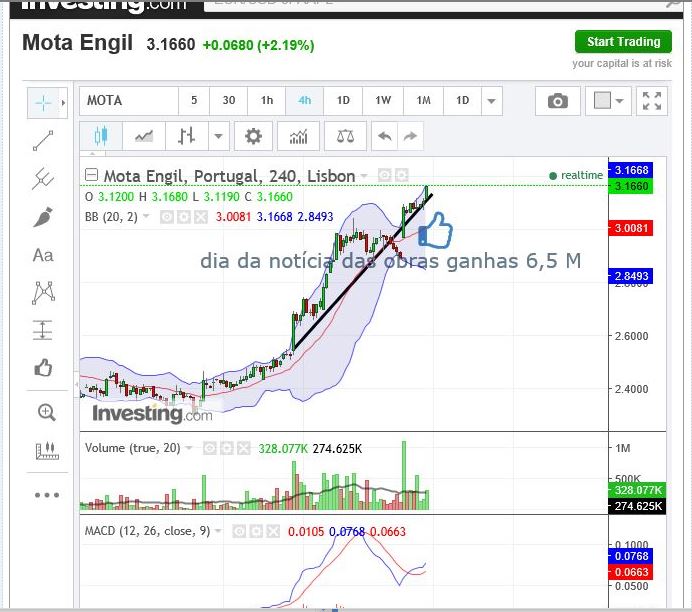The height and width of the screenshot is (612, 692).
Task: Click the zoom in magnifier tool
Action: tap(46, 413)
